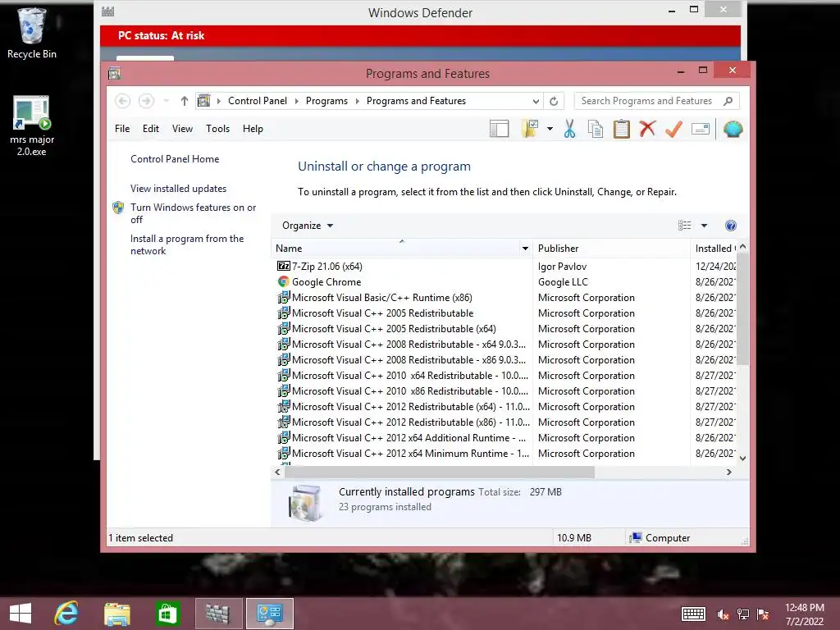Click the Google LLC publisher cell
This screenshot has height=630, width=840.
click(x=563, y=282)
